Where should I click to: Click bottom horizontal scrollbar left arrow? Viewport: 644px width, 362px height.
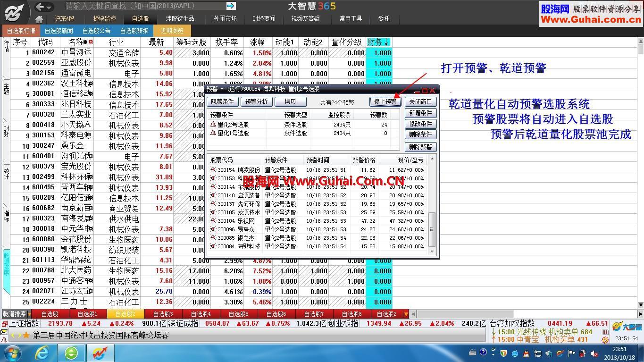[413, 314]
